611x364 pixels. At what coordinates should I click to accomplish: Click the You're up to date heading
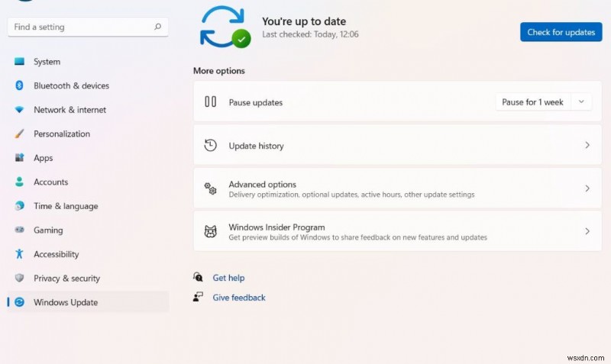click(x=304, y=21)
